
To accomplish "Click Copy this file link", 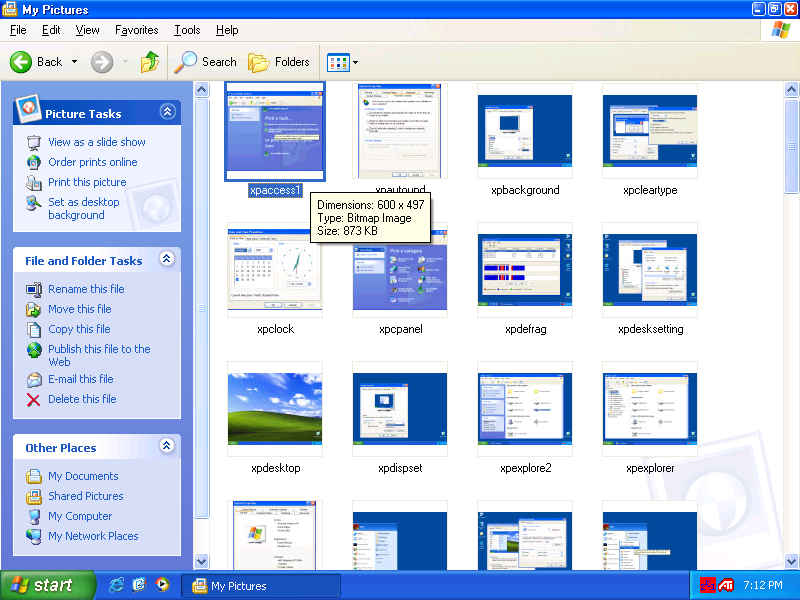I will 79,329.
